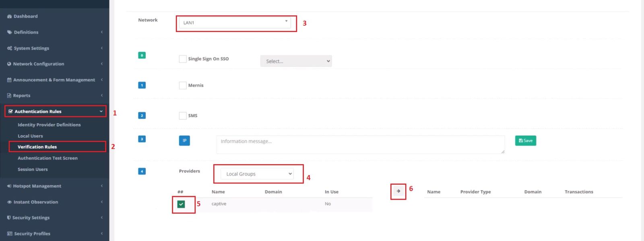
Task: Open the SSO Select... dropdown
Action: click(x=296, y=61)
